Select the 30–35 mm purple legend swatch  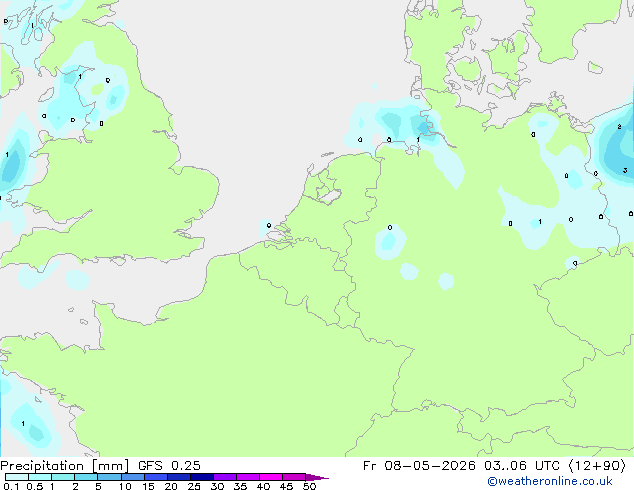225,477
